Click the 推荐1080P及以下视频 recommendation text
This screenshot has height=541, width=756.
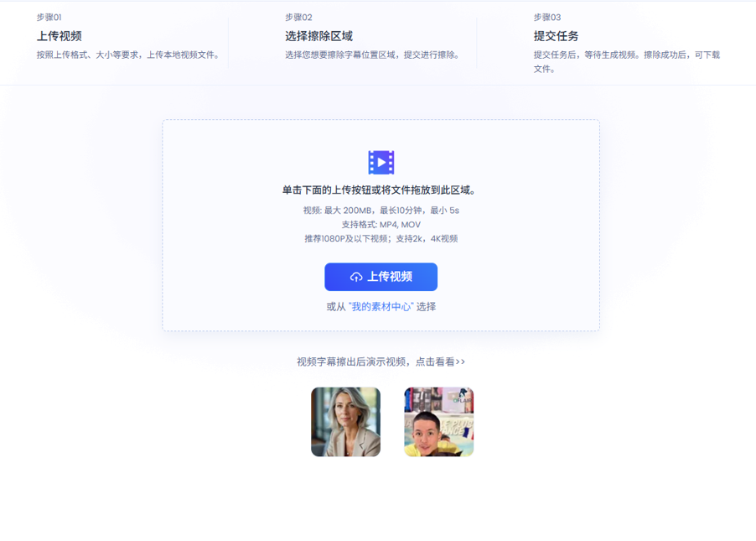click(x=381, y=239)
